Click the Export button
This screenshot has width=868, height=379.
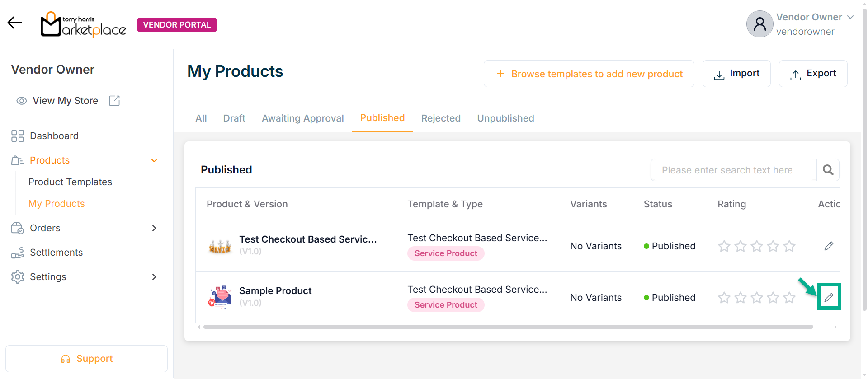point(813,74)
